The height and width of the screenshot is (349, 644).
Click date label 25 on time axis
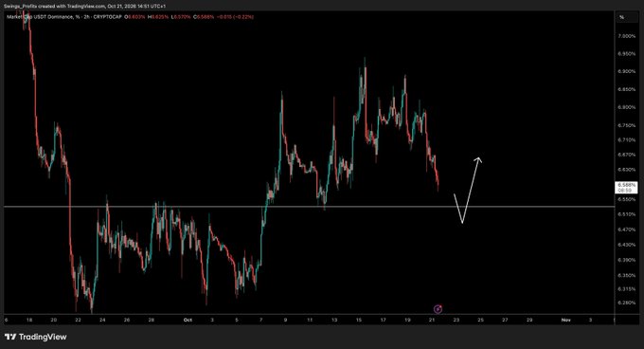coord(480,320)
